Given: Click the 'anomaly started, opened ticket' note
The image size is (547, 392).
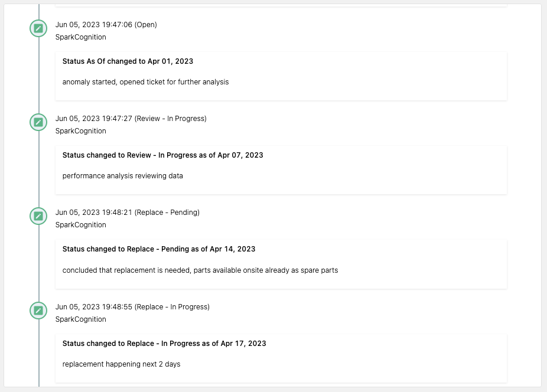Looking at the screenshot, I should 145,82.
